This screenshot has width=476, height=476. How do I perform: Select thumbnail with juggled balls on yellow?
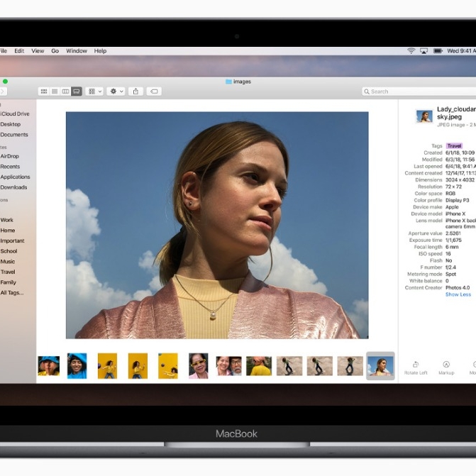pyautogui.click(x=168, y=366)
